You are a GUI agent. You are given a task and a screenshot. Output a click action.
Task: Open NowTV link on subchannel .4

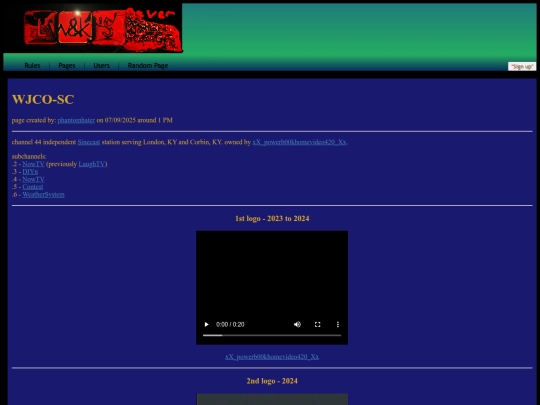pos(33,179)
